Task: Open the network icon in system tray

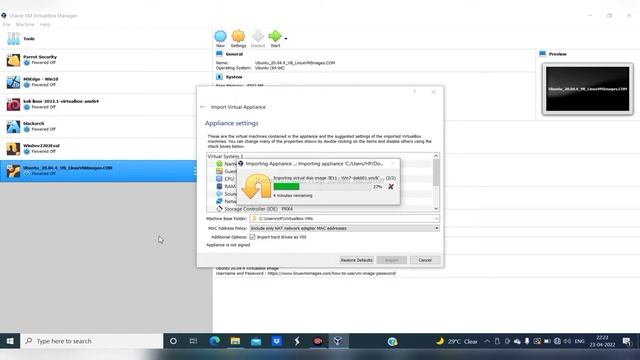Action: (x=557, y=341)
